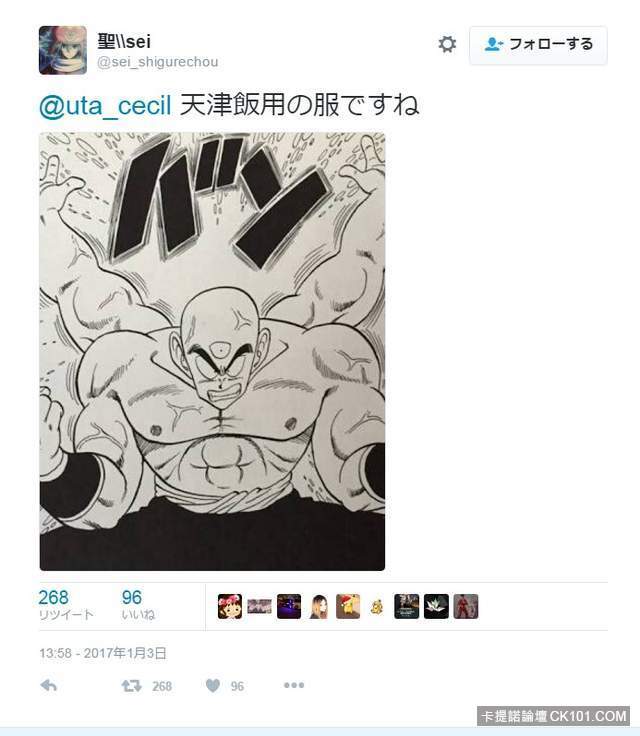Click the フォローする follow button

pos(538,45)
